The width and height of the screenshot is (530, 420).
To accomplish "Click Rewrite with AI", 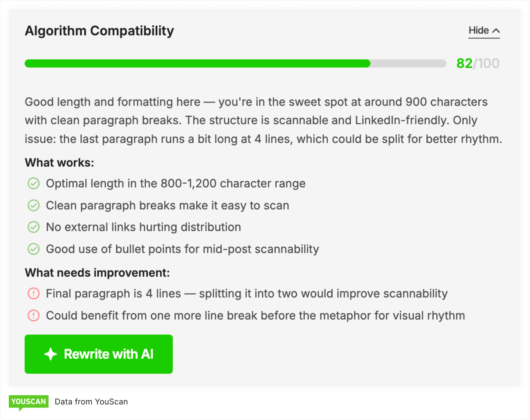I will tap(99, 354).
